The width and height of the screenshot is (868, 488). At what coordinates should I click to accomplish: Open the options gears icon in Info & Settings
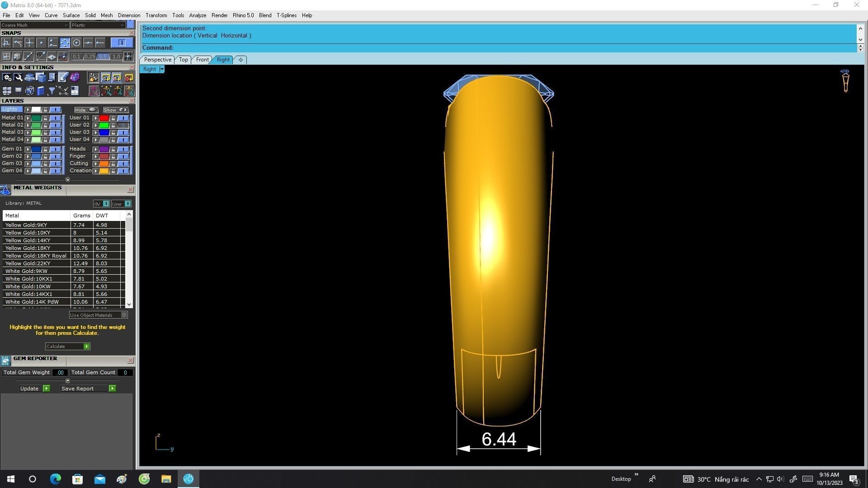tap(7, 78)
